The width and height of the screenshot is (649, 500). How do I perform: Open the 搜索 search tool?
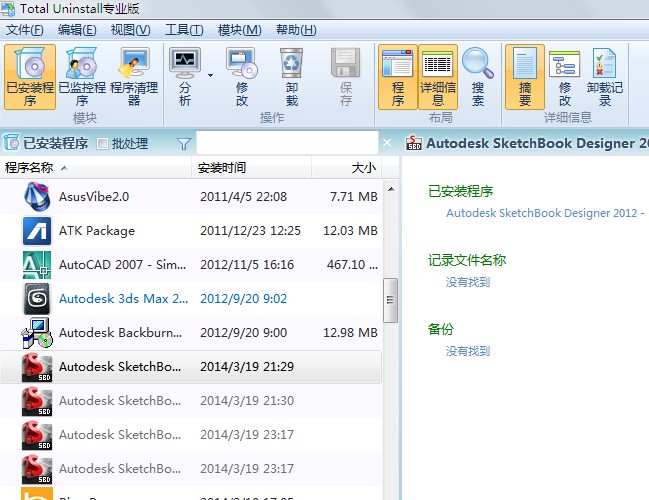pos(478,77)
